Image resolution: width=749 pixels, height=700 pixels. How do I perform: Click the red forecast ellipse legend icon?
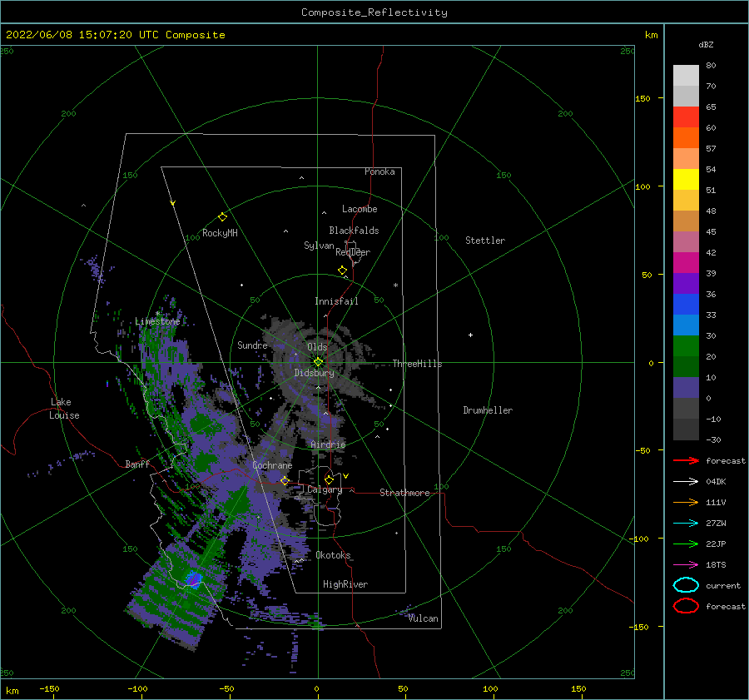click(x=686, y=606)
